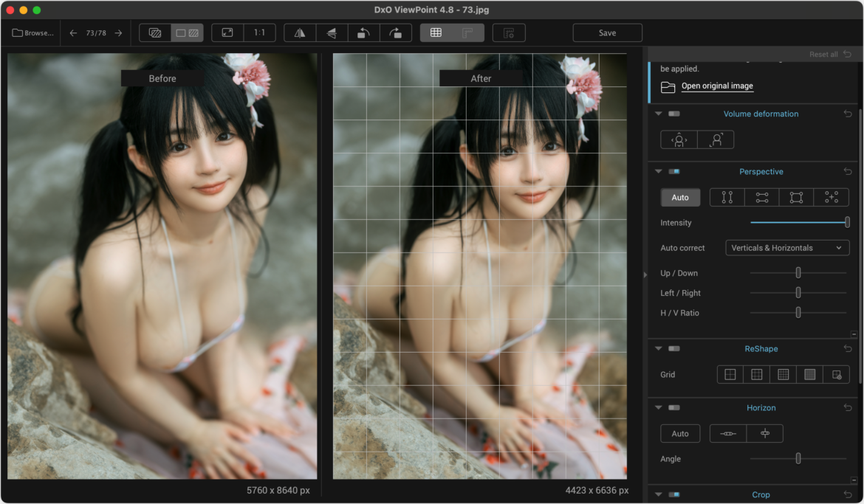Switch to the single-image compare view

pos(155,33)
